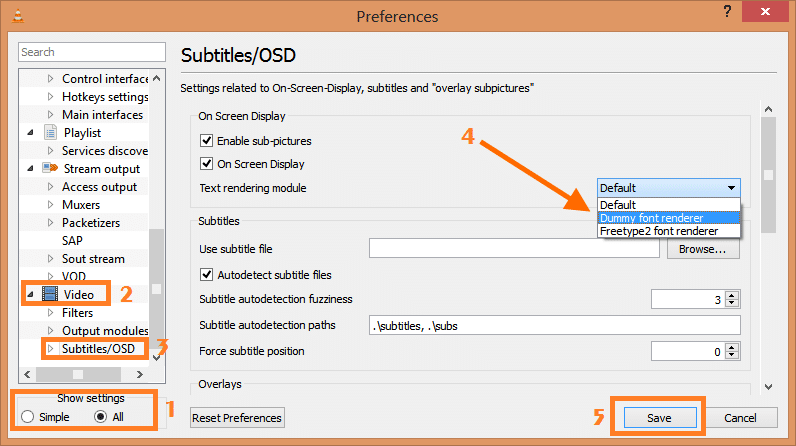
Task: Click the Search input field
Action: coord(92,52)
